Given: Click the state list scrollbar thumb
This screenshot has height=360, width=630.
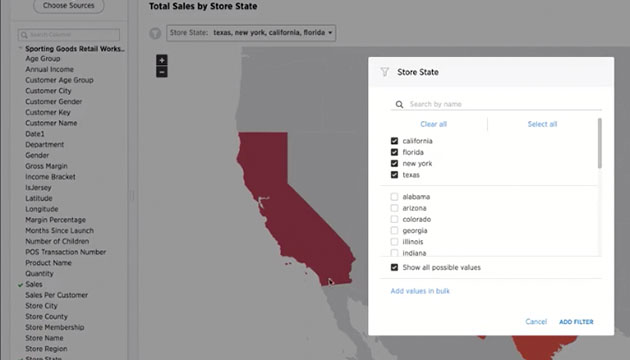Looking at the screenshot, I should coord(599,143).
